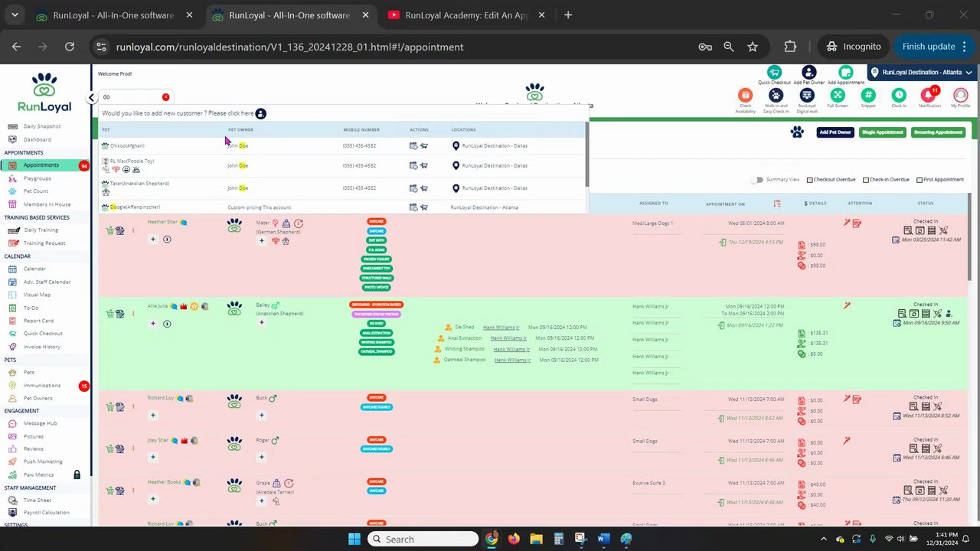The height and width of the screenshot is (551, 980).
Task: Open Report Card in sidebar
Action: coord(38,321)
